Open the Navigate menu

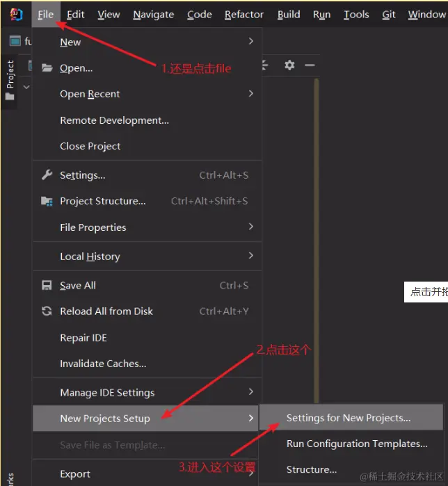pos(154,15)
